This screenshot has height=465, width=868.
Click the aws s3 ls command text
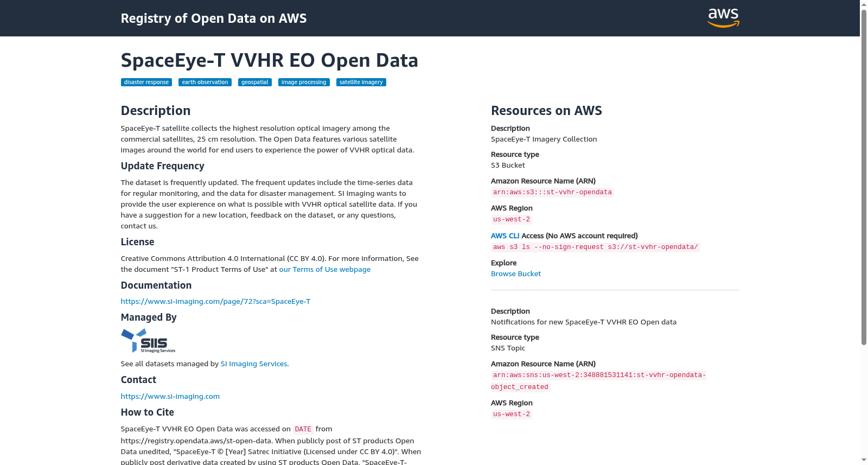coord(596,247)
